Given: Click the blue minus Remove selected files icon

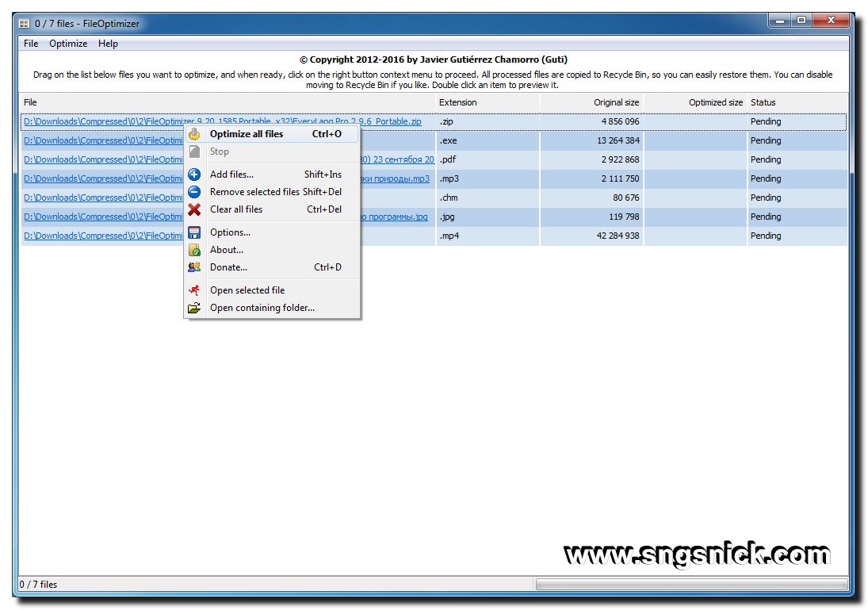Looking at the screenshot, I should coord(194,192).
